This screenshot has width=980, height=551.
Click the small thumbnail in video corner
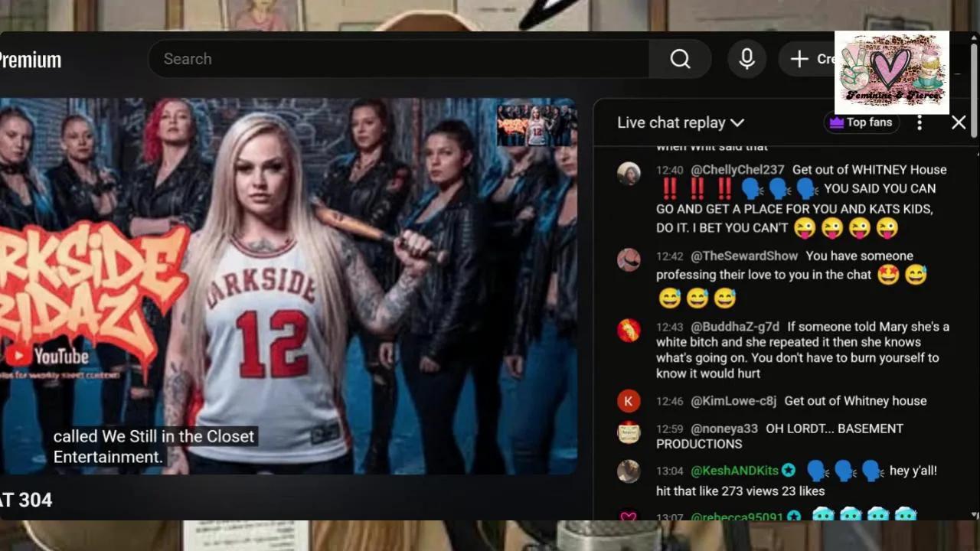click(537, 124)
